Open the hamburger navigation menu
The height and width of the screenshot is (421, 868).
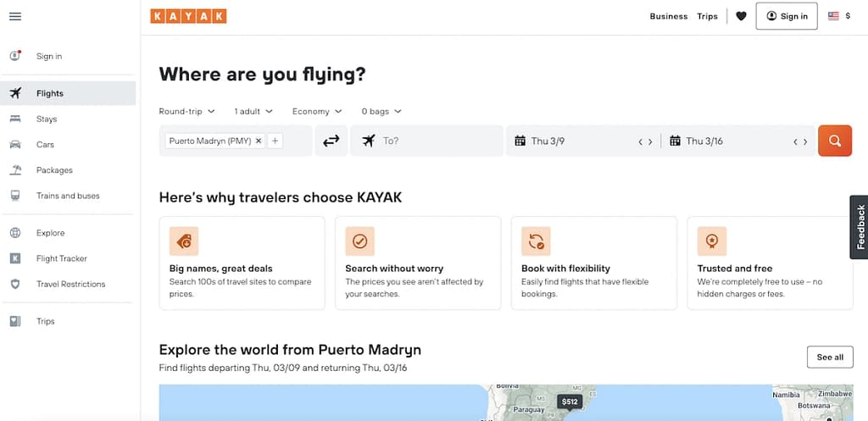[x=15, y=17]
